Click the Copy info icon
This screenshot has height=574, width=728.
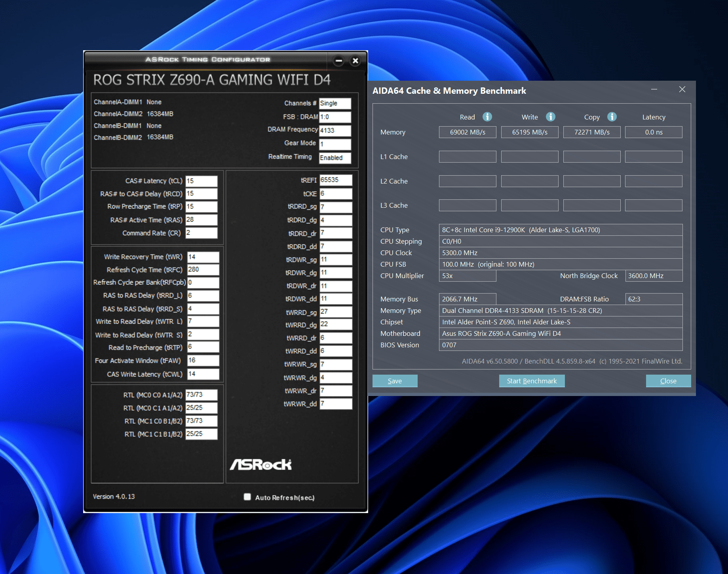click(x=612, y=117)
